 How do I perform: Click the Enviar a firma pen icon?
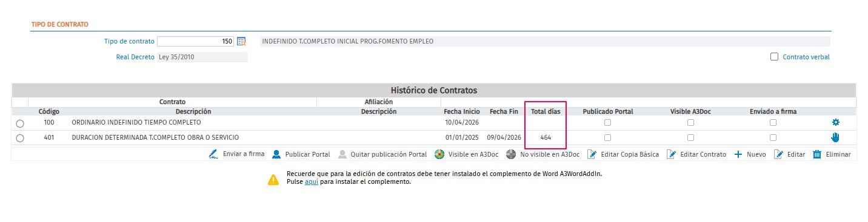click(213, 154)
